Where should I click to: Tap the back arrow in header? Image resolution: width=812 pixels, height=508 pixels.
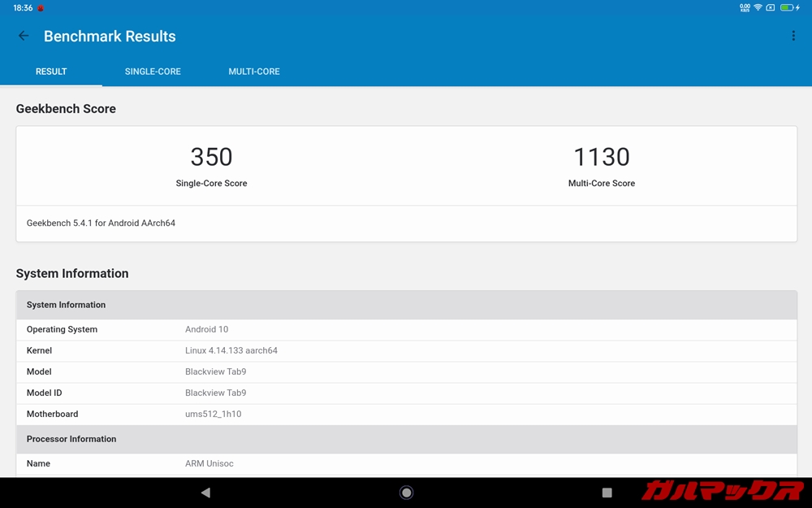[x=24, y=36]
